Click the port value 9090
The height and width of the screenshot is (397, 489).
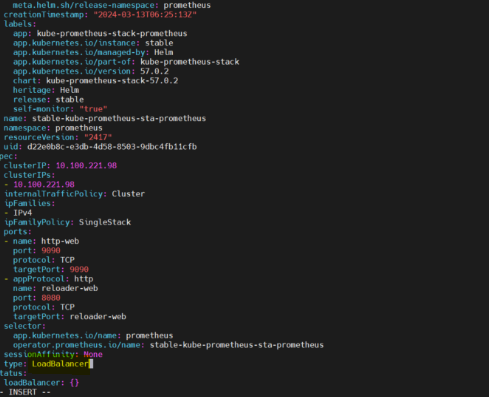51,251
